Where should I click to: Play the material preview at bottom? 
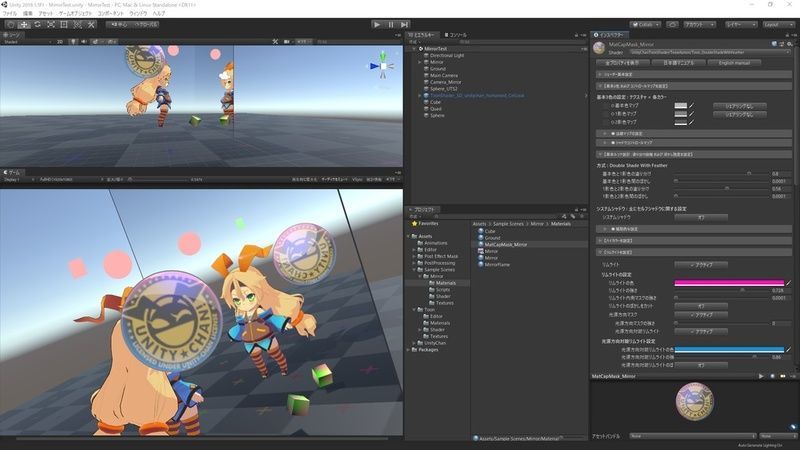(x=761, y=376)
